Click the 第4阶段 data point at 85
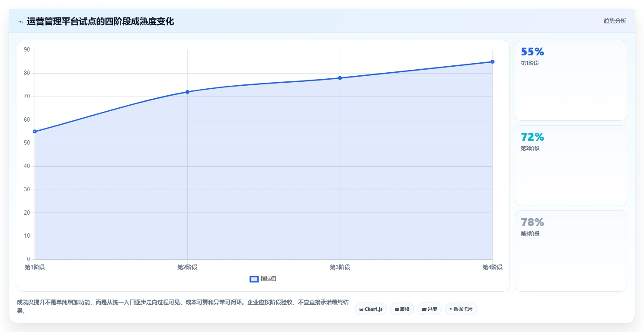Screen dimensions: 644x332 click(493, 62)
